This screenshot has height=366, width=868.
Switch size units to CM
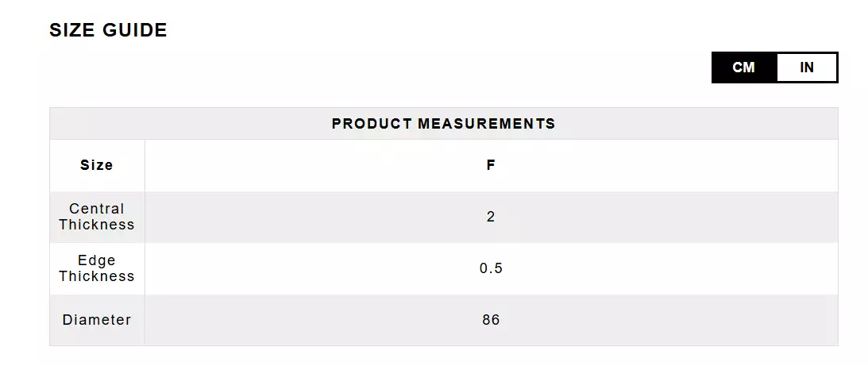(743, 67)
